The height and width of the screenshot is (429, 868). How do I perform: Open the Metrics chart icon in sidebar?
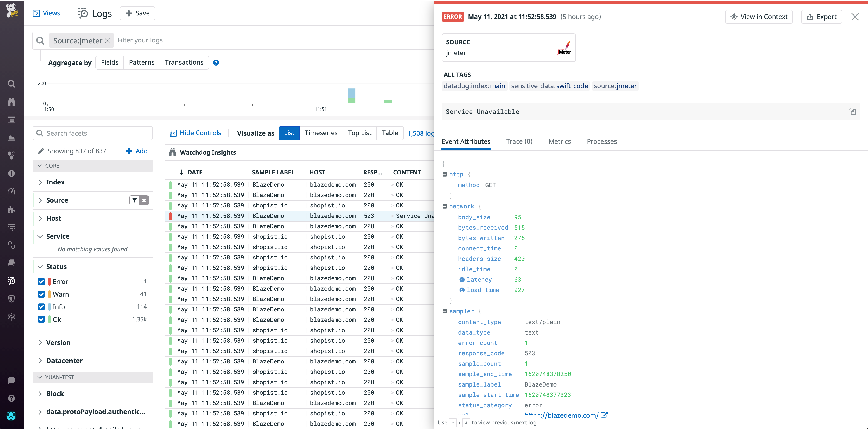tap(12, 138)
